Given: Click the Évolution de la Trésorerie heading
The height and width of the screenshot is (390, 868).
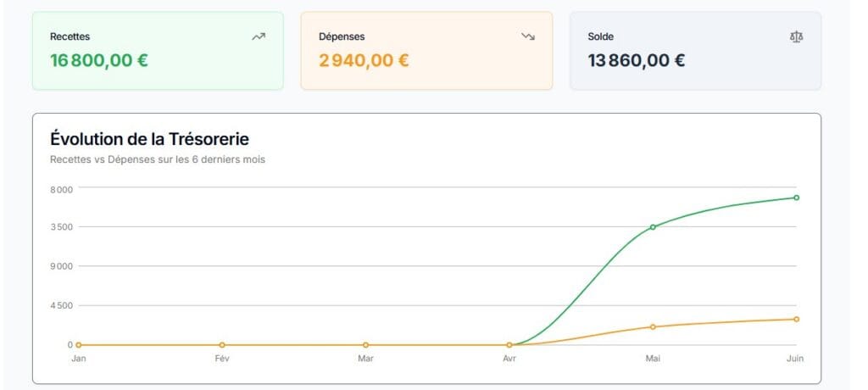Looking at the screenshot, I should [x=149, y=139].
